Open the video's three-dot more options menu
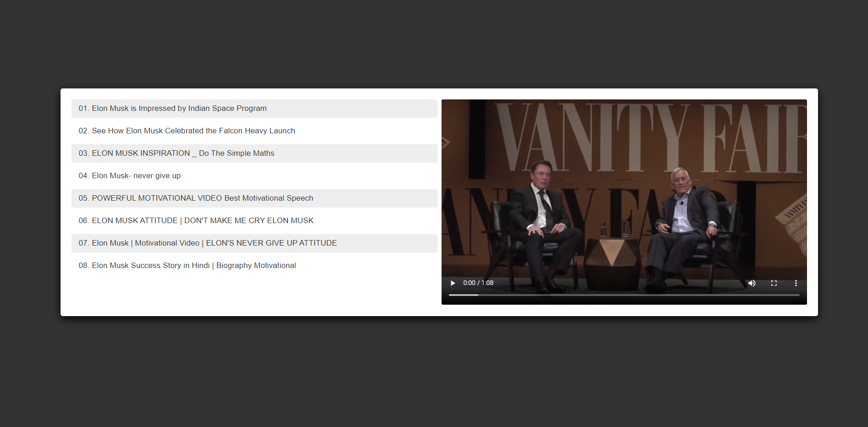This screenshot has height=427, width=868. coord(796,283)
